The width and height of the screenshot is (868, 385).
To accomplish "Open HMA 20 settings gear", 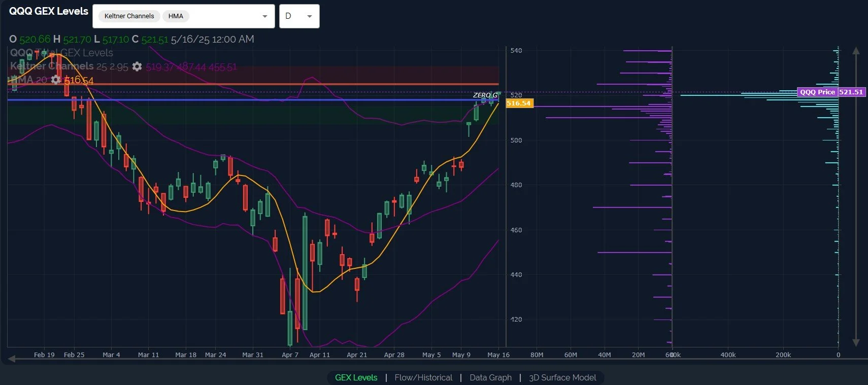I will click(56, 80).
